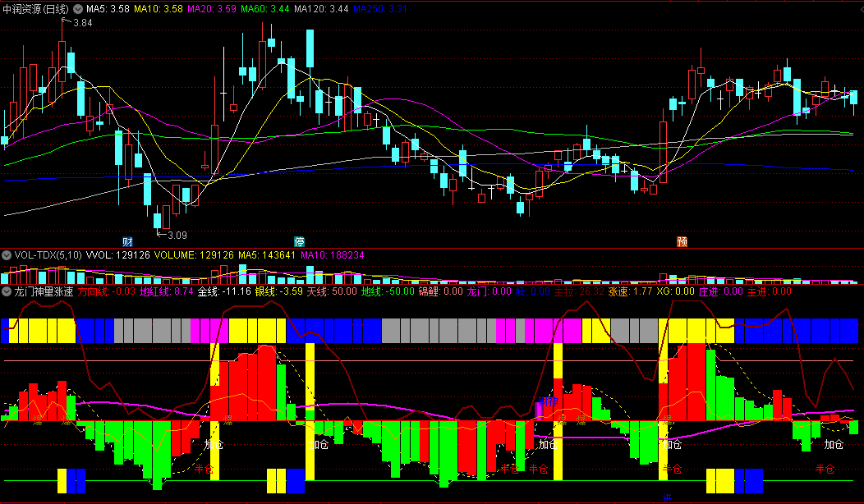The width and height of the screenshot is (864, 504).
Task: Click the 3.09 low price annotation
Action: pos(177,236)
